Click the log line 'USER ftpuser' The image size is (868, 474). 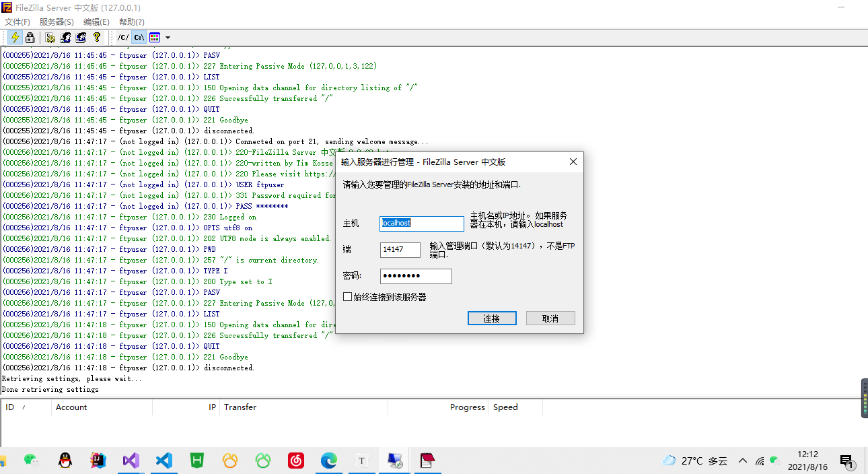pos(143,184)
